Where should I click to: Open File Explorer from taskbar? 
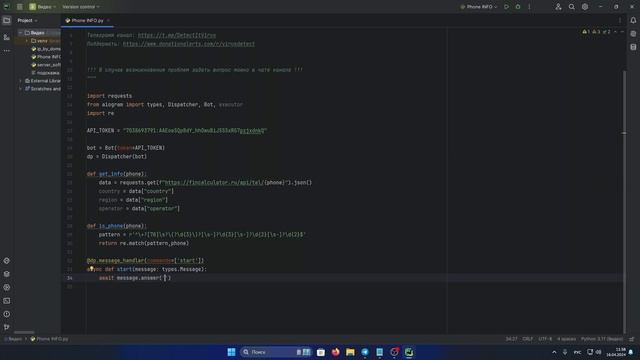pos(350,352)
